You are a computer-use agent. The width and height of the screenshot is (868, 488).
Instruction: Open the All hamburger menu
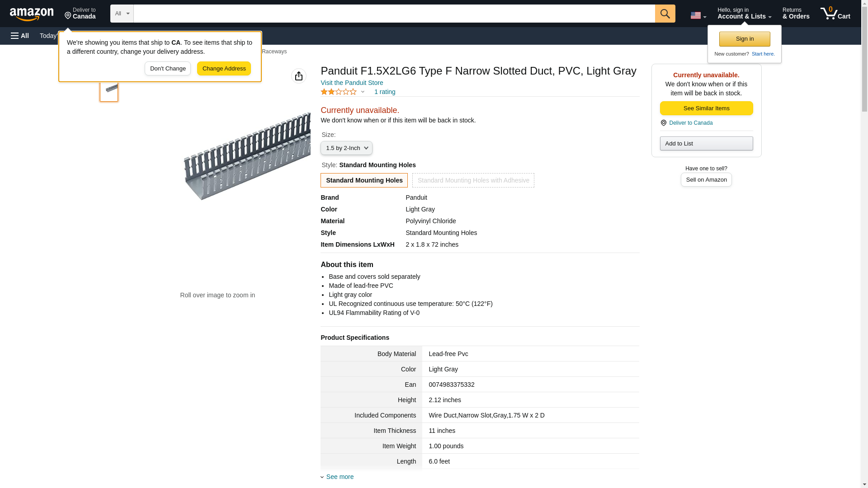20,36
